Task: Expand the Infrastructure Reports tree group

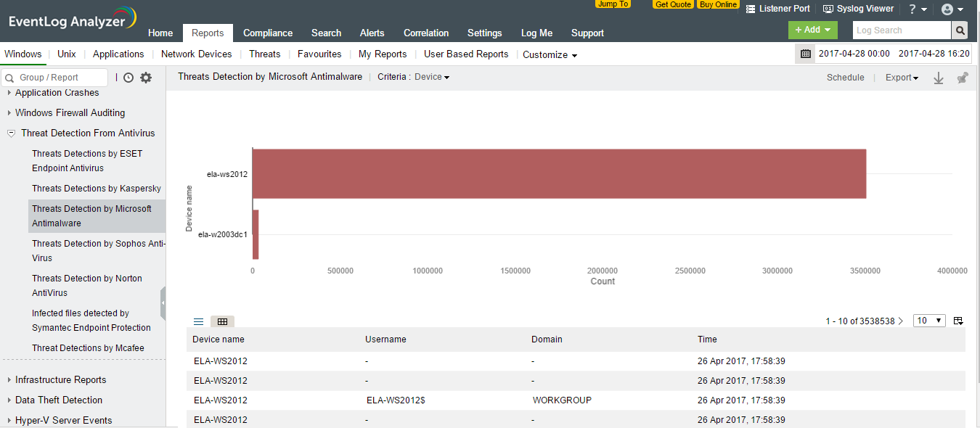Action: click(x=9, y=379)
